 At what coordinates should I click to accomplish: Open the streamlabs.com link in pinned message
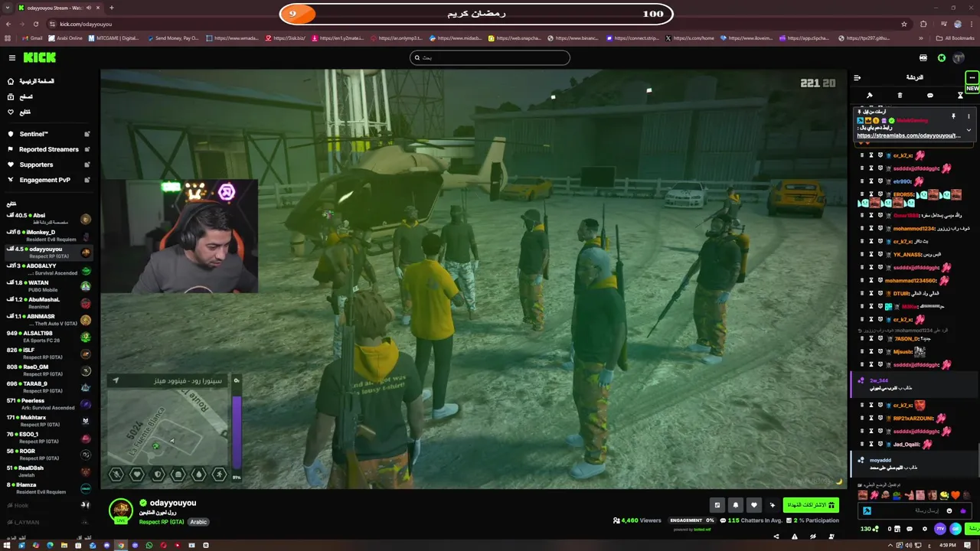pyautogui.click(x=909, y=135)
